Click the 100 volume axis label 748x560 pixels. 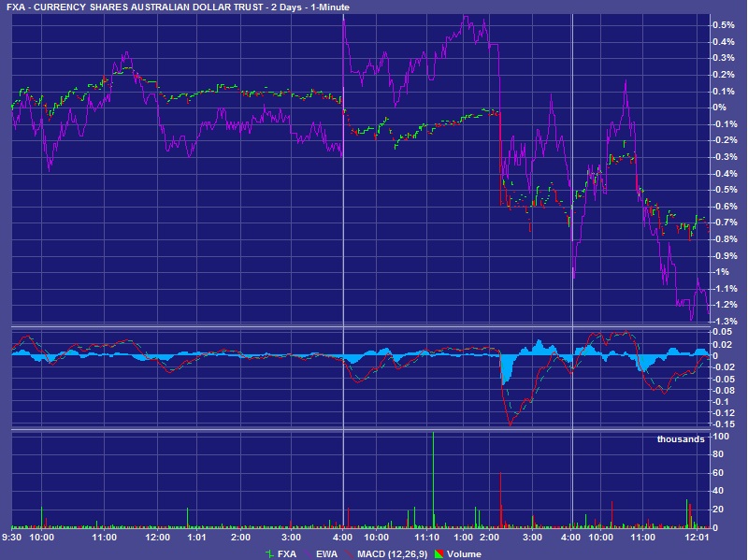click(x=721, y=436)
